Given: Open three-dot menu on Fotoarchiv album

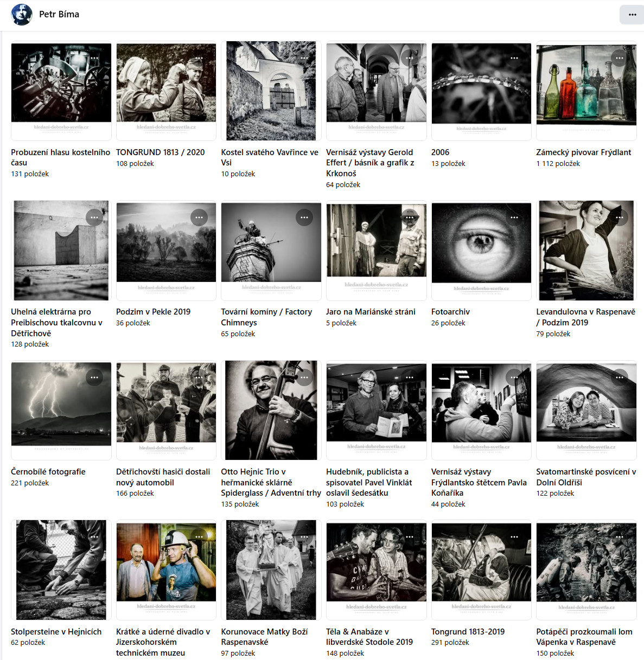Looking at the screenshot, I should tap(514, 217).
